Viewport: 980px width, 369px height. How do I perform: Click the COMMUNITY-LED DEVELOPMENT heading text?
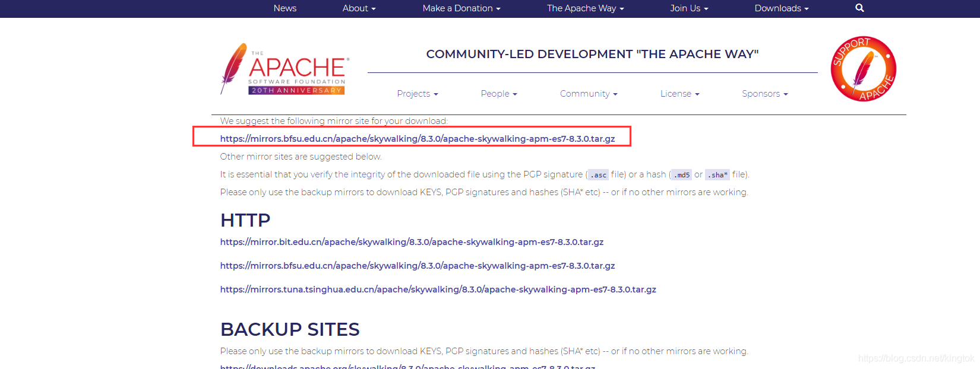pos(592,54)
